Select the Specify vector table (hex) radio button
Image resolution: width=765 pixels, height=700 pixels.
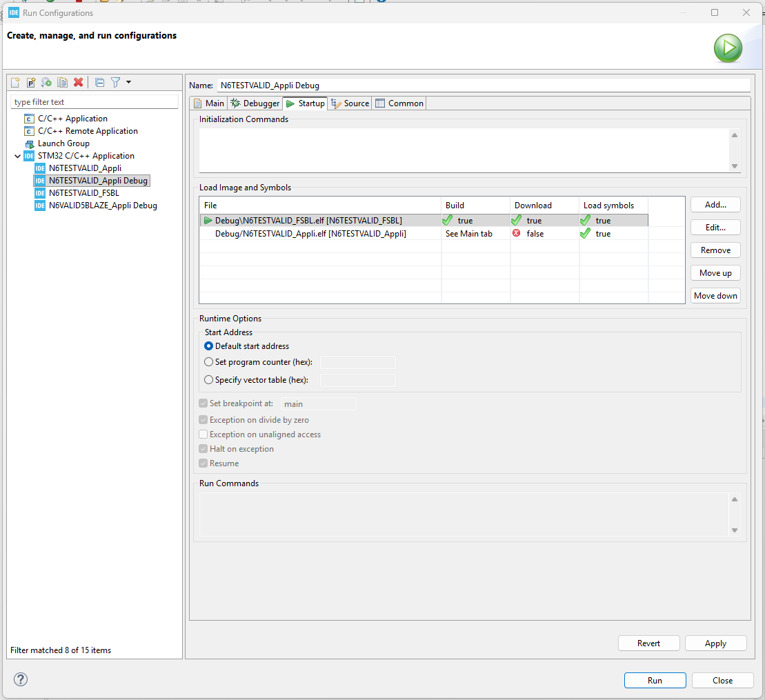(x=208, y=379)
